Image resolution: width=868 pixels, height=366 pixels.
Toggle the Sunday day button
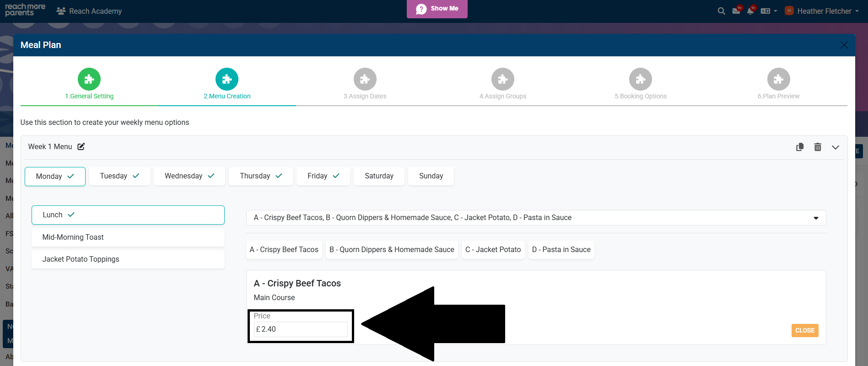[x=431, y=176]
